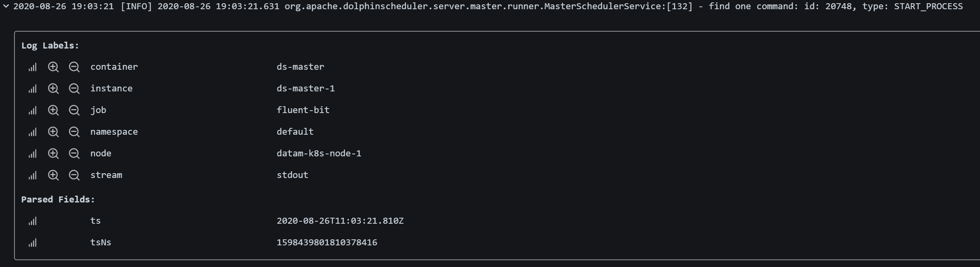Filter out container ds-master

pyautogui.click(x=74, y=67)
